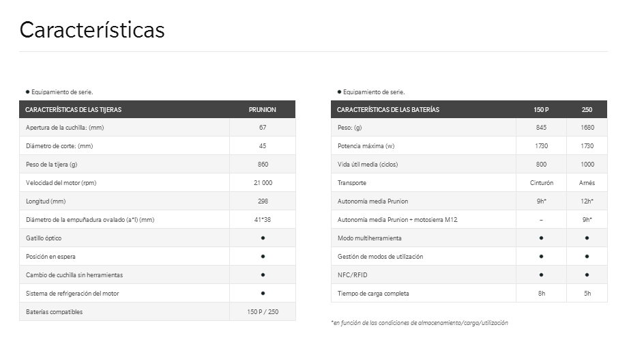
Task: Click the footnote about almacenamiento/carga/utilización
Action: click(419, 322)
